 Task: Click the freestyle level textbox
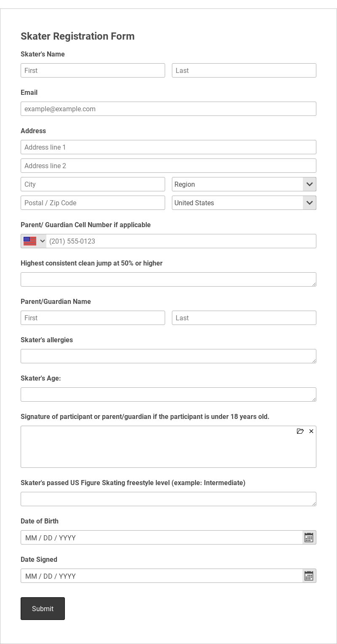click(168, 499)
